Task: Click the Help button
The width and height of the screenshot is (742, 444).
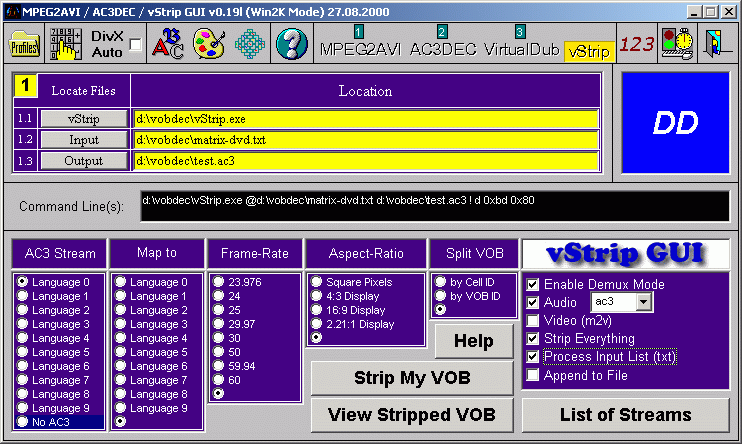Action: 474,341
